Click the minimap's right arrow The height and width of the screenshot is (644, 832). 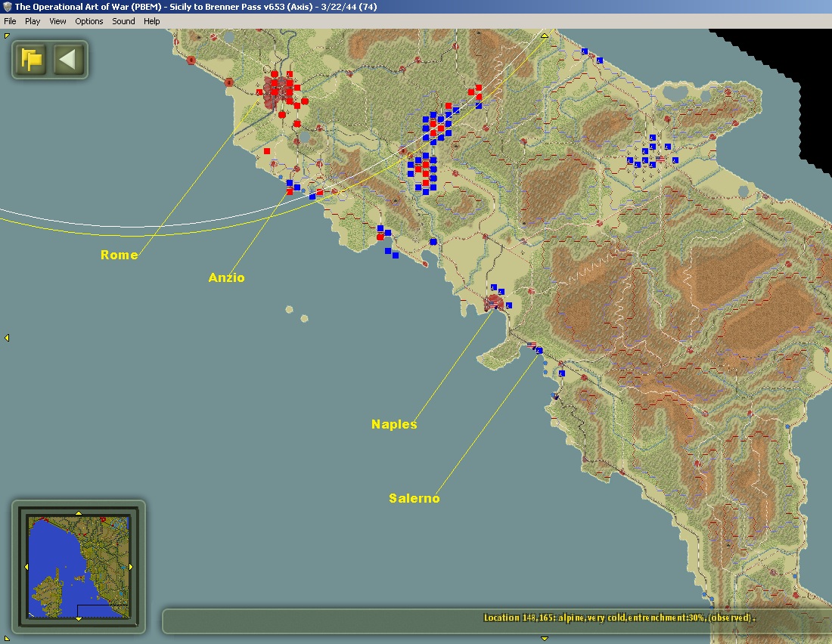point(131,567)
